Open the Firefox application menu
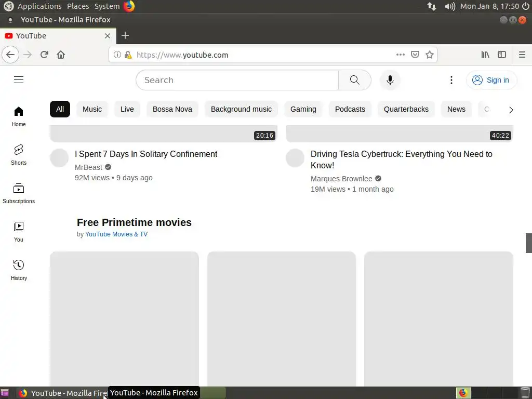532x399 pixels. coord(522,55)
